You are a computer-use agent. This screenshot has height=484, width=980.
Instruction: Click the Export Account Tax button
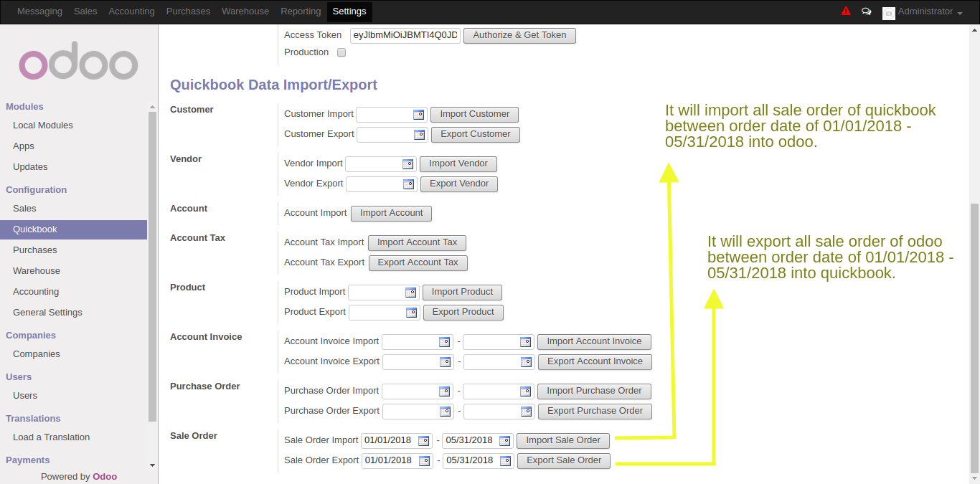418,263
